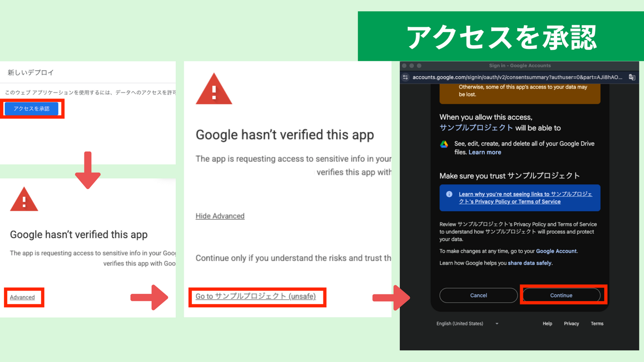
Task: Click the 'Make sure you trust サンプルプロジェクト' heading
Action: (x=509, y=176)
